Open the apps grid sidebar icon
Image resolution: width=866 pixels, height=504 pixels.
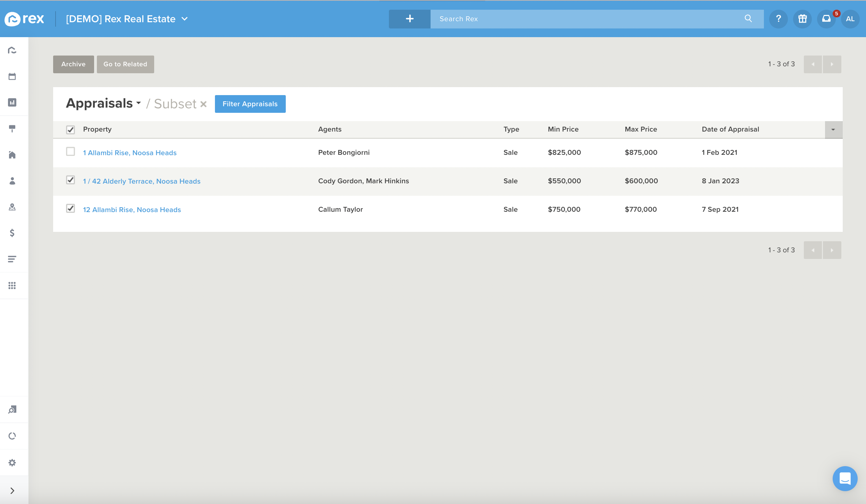coord(12,285)
